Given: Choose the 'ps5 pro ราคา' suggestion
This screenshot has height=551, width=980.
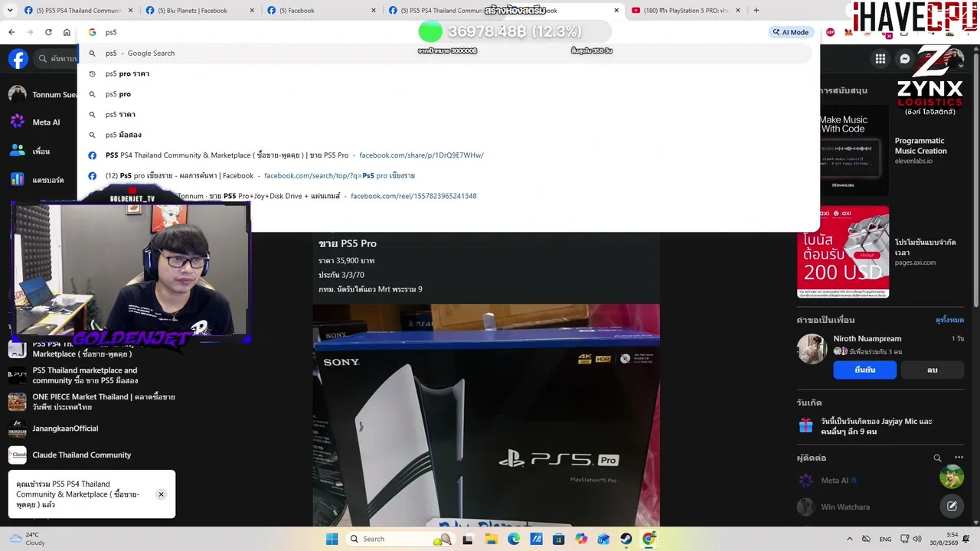Looking at the screenshot, I should click(x=444, y=73).
